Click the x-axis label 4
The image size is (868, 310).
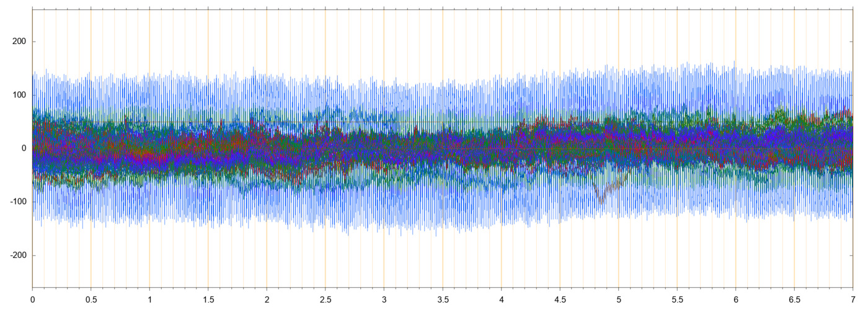501,299
